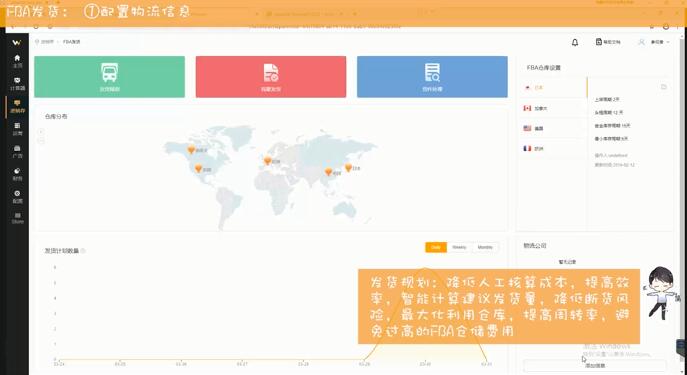Viewport: 687px width, 375px height.
Task: Select the United States warehouse tab
Action: pos(552,128)
